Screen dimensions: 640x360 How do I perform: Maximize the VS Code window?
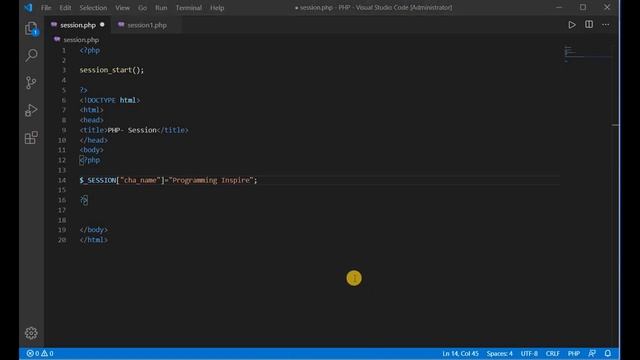point(583,7)
